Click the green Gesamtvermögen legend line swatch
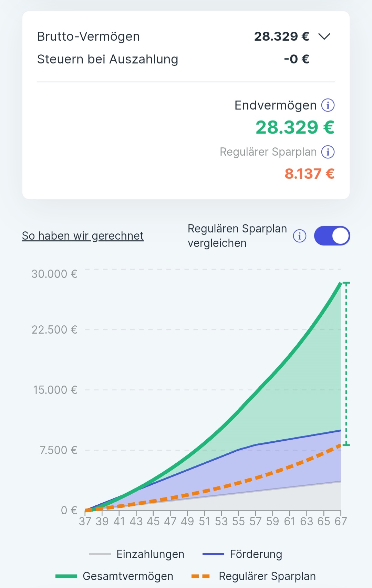The height and width of the screenshot is (588, 372). click(66, 576)
